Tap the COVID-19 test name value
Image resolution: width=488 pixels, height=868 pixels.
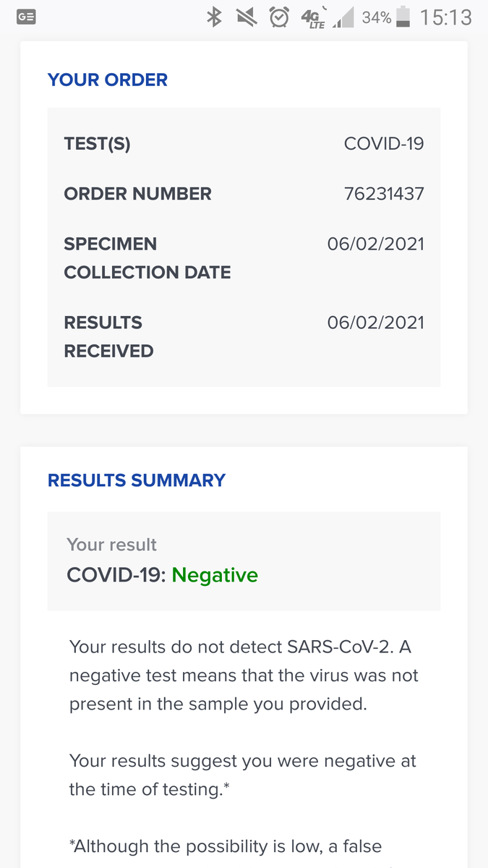pos(384,143)
